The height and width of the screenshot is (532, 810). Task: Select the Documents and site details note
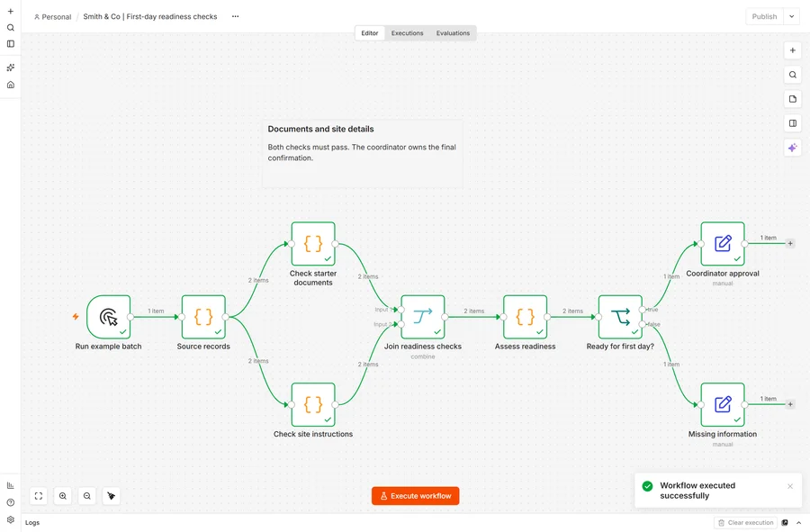coord(362,154)
